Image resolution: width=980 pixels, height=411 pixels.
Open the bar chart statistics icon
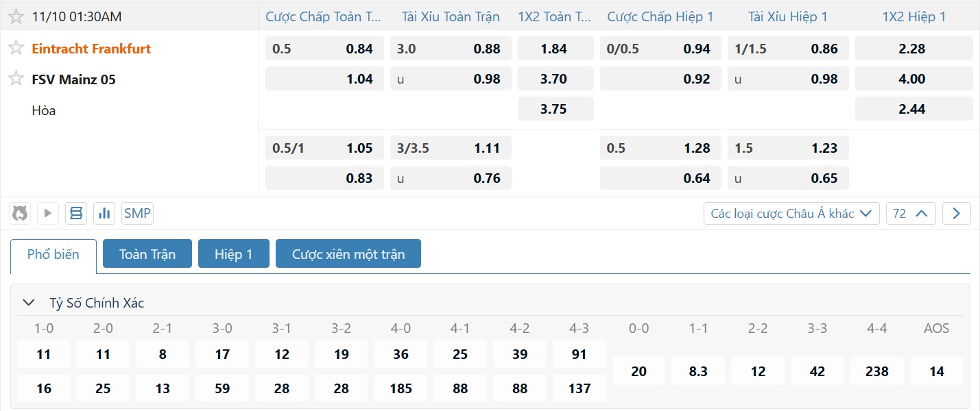click(104, 214)
